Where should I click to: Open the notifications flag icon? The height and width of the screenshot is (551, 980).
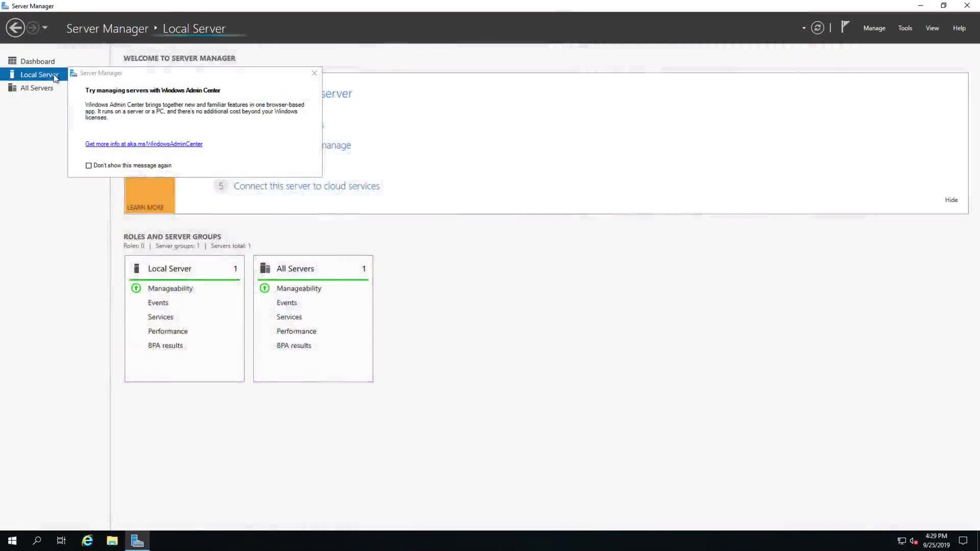[845, 27]
